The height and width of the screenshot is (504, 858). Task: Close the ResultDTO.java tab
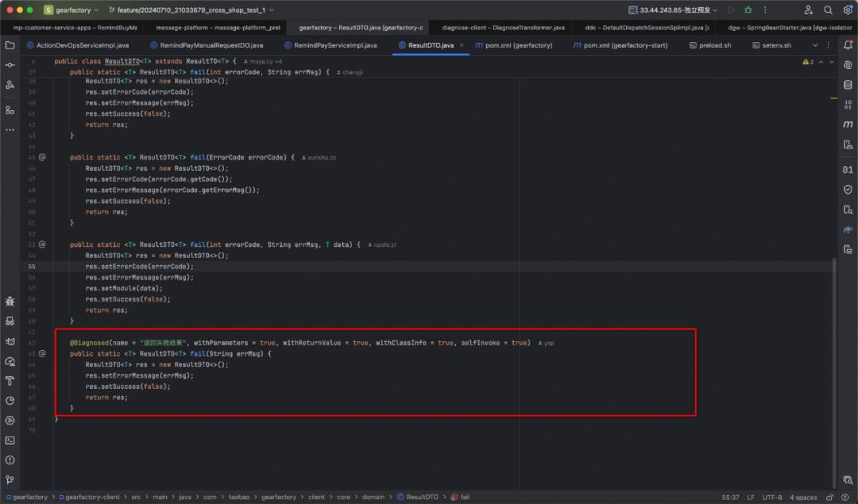click(462, 45)
